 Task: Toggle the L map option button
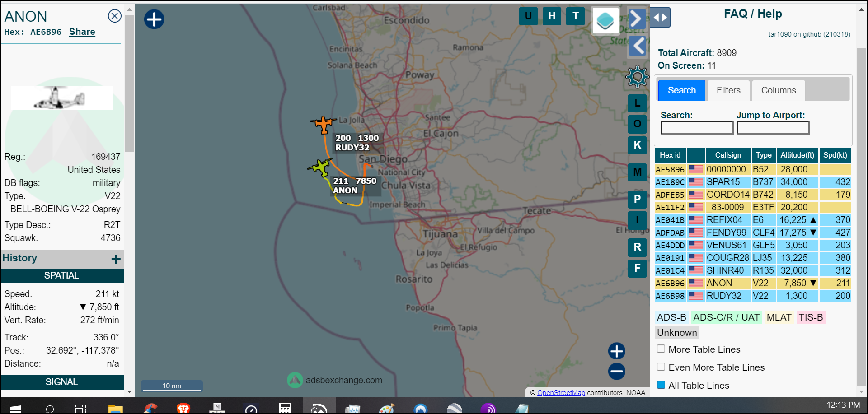tap(637, 103)
